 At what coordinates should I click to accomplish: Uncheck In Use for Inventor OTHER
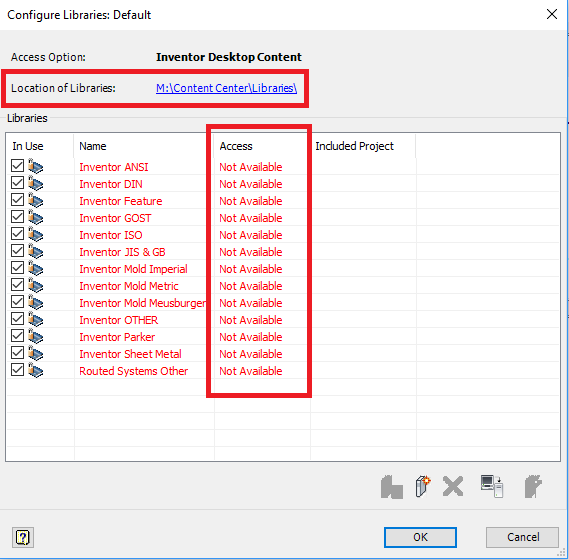point(17,319)
